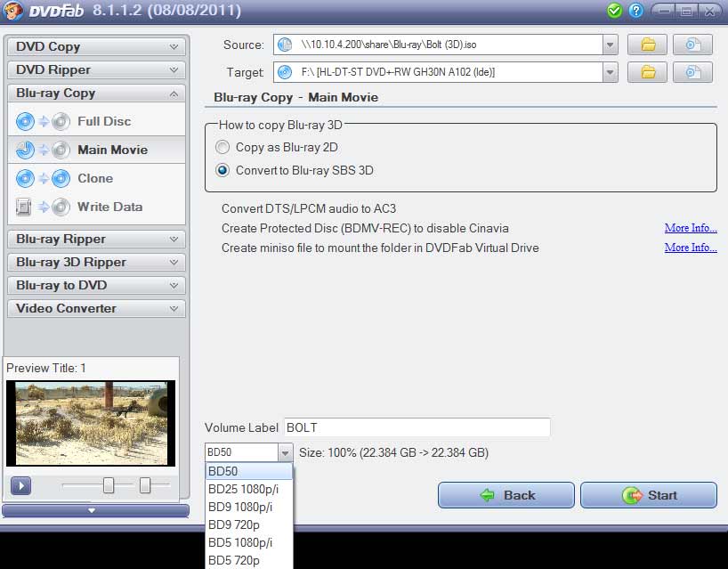Screen dimensions: 728x569
Task: Collapse the preview panel with bottom arrow
Action: click(95, 510)
